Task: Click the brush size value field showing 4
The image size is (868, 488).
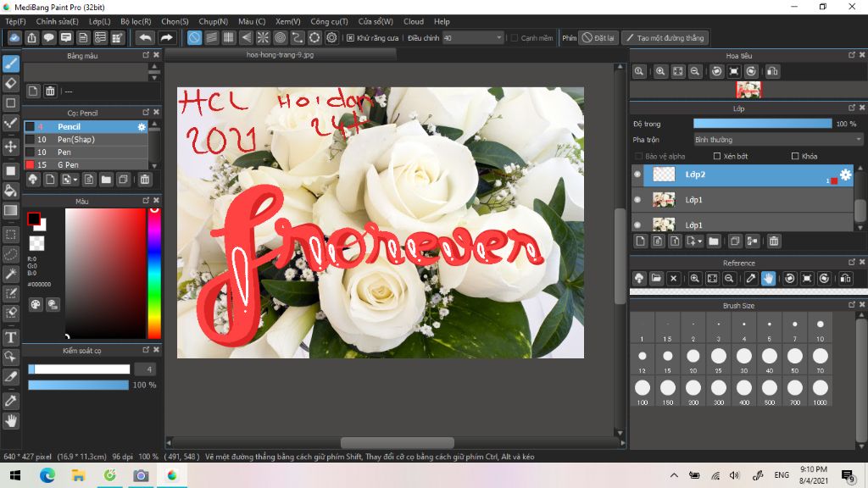Action: (x=144, y=369)
